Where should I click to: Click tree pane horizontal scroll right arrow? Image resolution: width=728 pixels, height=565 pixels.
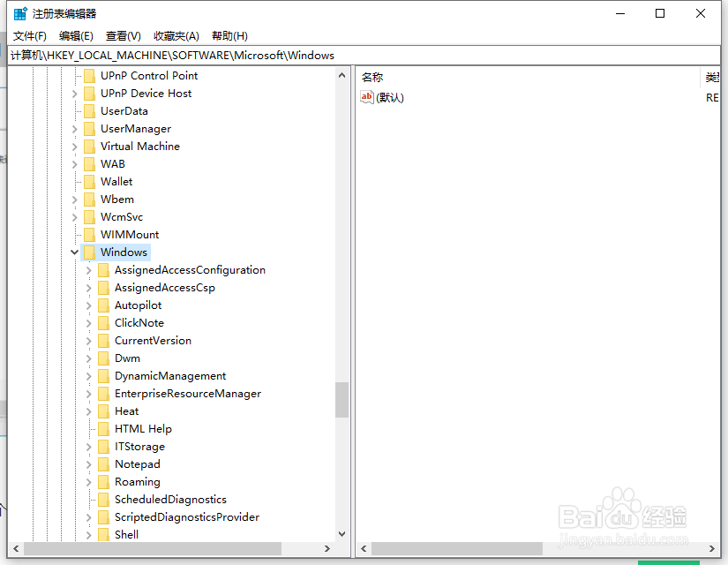(327, 549)
